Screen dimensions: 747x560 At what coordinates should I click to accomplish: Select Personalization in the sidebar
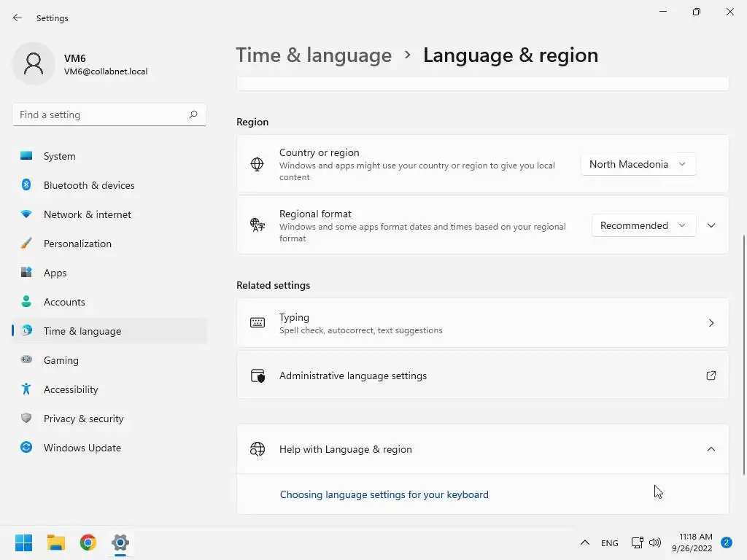[x=77, y=244]
